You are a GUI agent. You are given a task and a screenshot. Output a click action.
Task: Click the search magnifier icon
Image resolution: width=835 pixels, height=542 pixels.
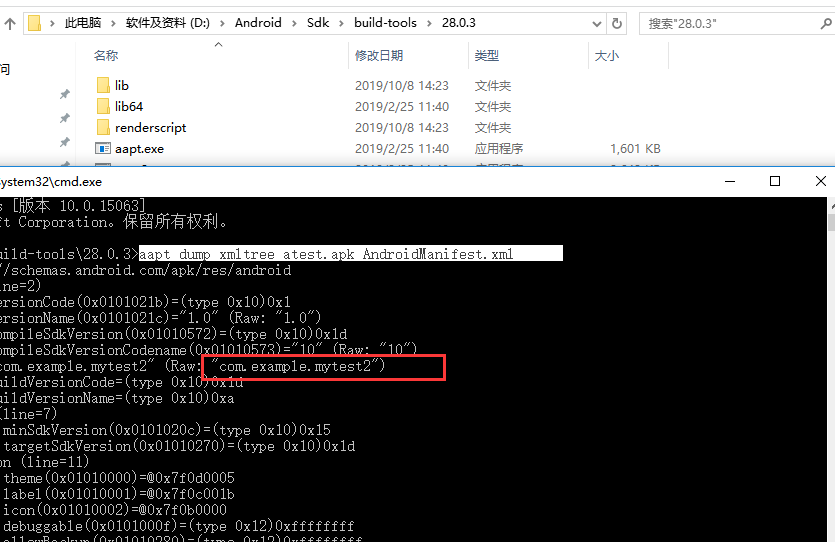click(x=826, y=23)
